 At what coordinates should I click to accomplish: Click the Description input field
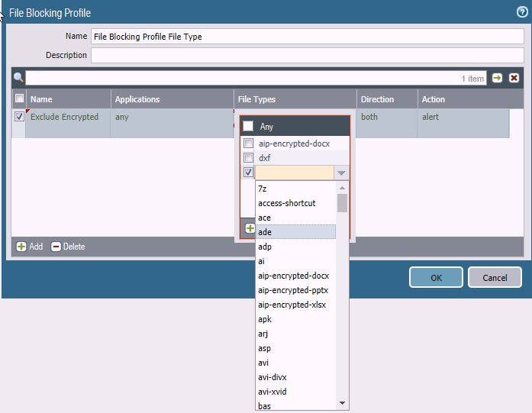(x=307, y=55)
